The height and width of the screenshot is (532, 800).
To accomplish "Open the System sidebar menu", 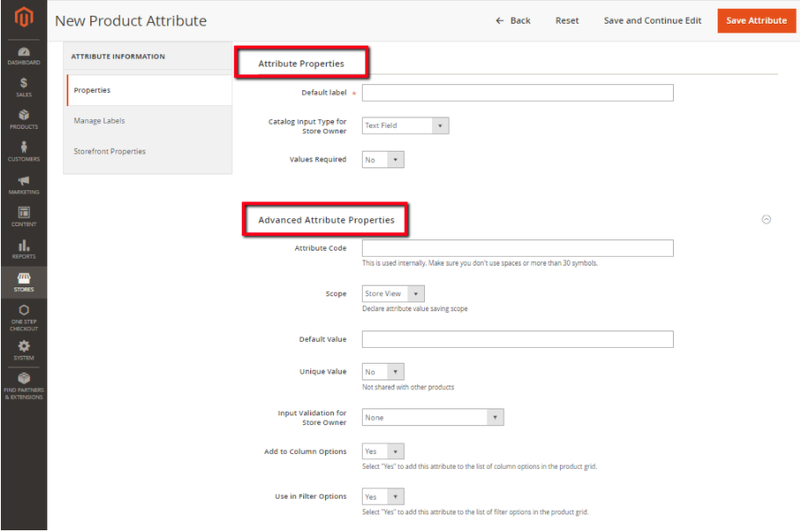I will pyautogui.click(x=24, y=351).
